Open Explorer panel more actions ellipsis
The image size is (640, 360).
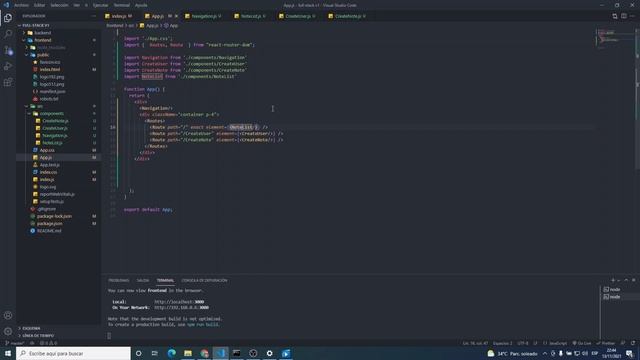pyautogui.click(x=94, y=16)
